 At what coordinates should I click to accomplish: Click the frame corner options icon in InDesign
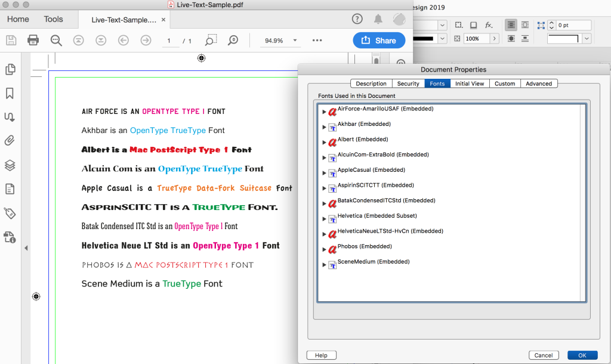point(541,25)
